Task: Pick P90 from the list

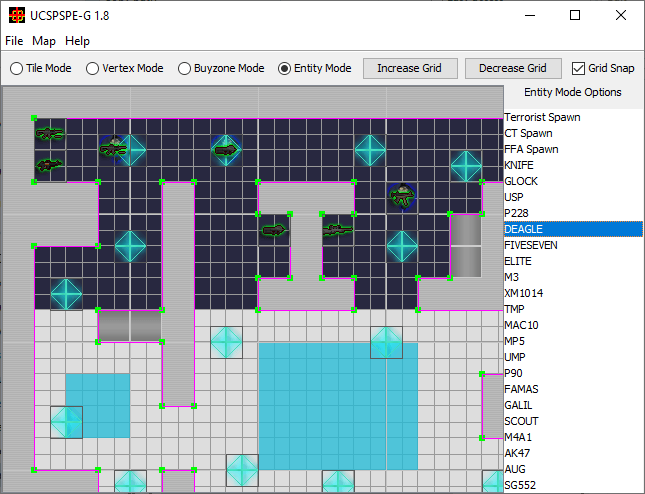Action: tap(573, 373)
